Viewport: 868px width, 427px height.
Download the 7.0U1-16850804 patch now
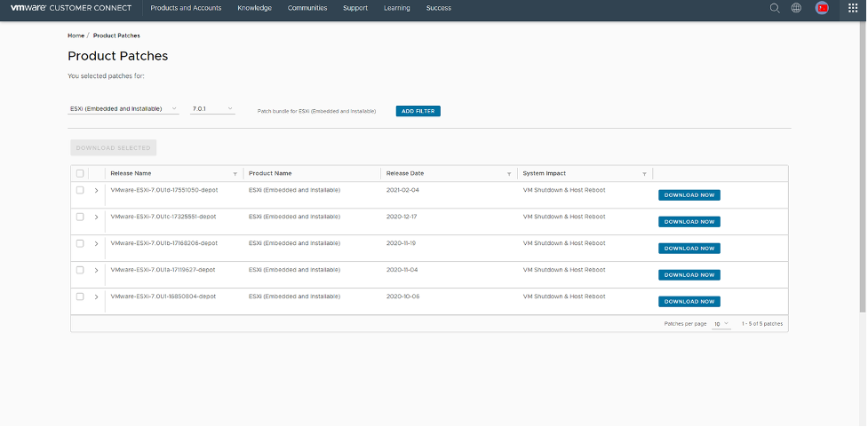point(689,302)
